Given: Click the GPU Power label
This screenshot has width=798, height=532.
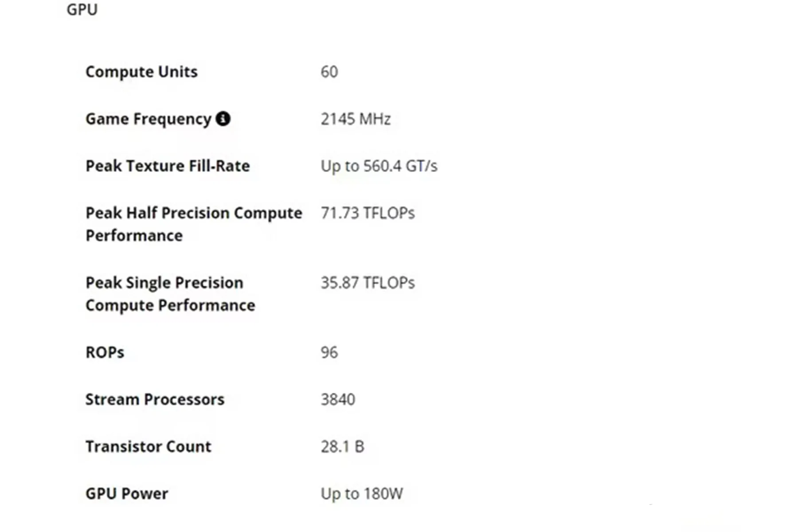Looking at the screenshot, I should click(127, 493).
